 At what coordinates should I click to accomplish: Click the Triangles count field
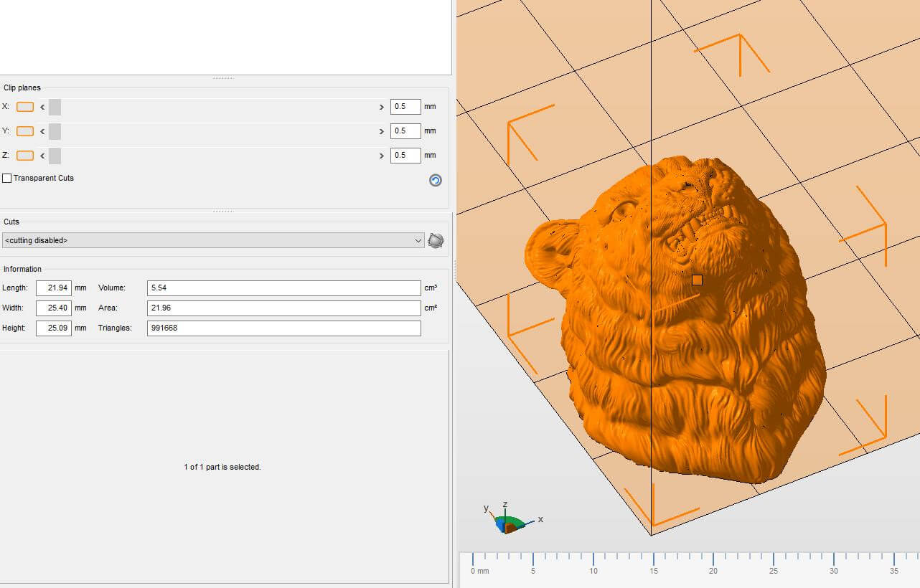pyautogui.click(x=283, y=328)
